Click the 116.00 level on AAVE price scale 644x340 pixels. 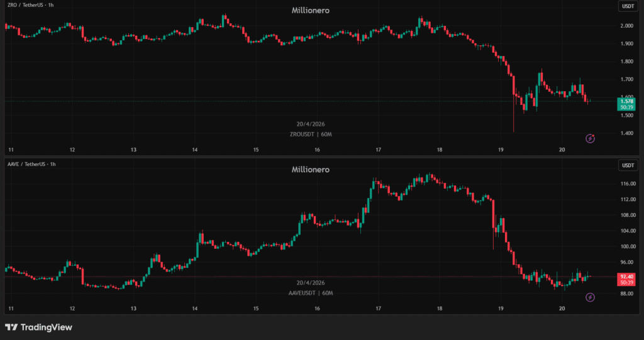627,184
